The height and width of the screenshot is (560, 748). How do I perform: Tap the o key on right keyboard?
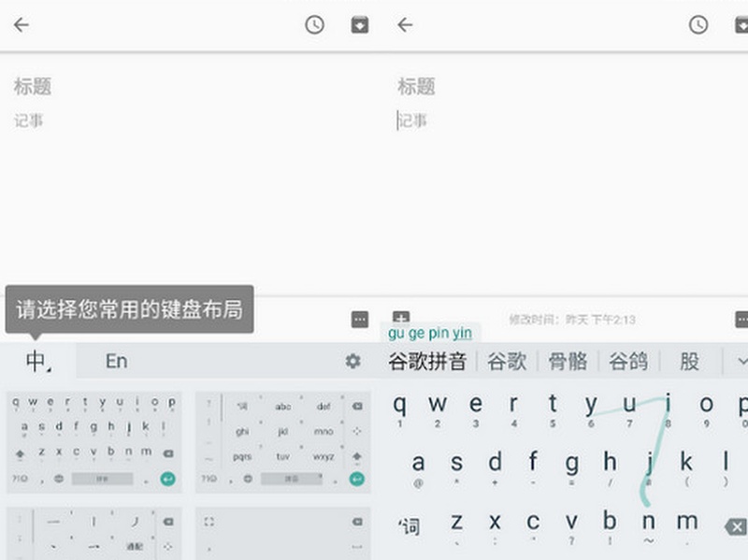coord(707,409)
